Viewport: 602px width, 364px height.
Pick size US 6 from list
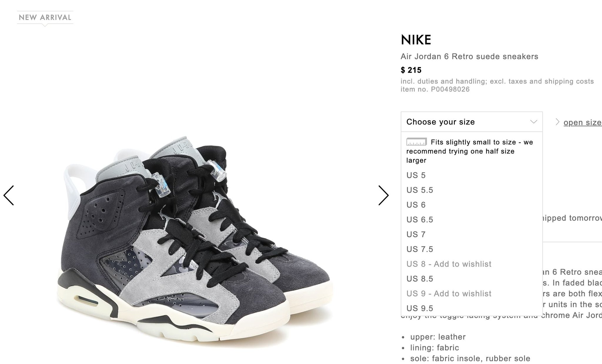(471, 205)
